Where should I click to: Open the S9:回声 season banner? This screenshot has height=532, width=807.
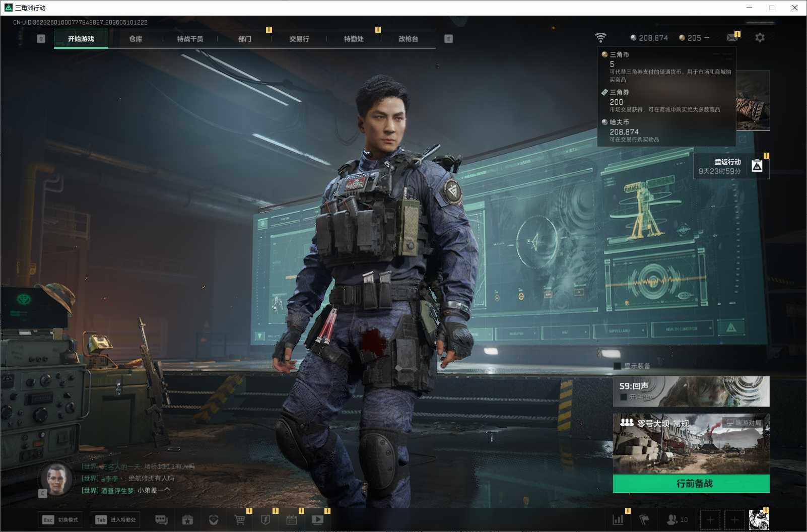(x=691, y=391)
